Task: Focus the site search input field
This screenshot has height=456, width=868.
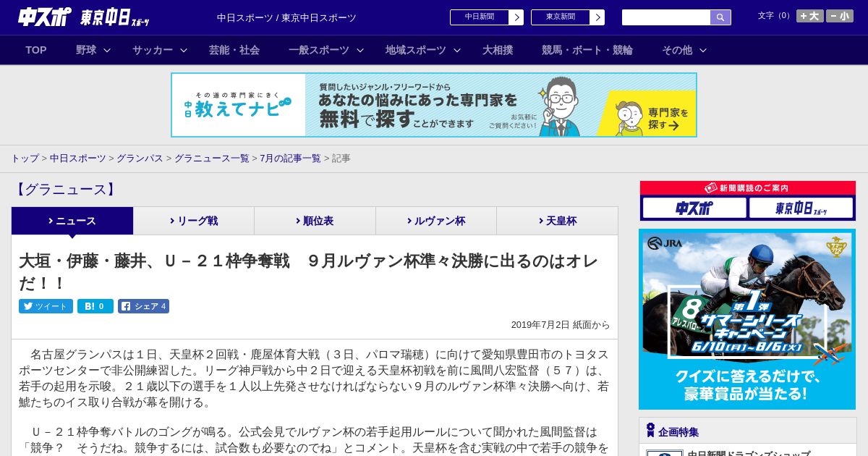Action: pyautogui.click(x=666, y=17)
